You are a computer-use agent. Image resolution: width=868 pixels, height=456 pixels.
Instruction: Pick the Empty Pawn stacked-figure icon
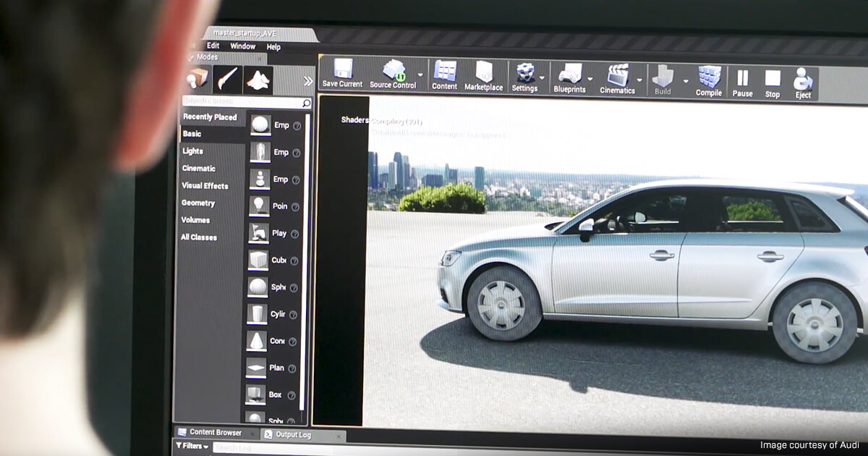259,179
